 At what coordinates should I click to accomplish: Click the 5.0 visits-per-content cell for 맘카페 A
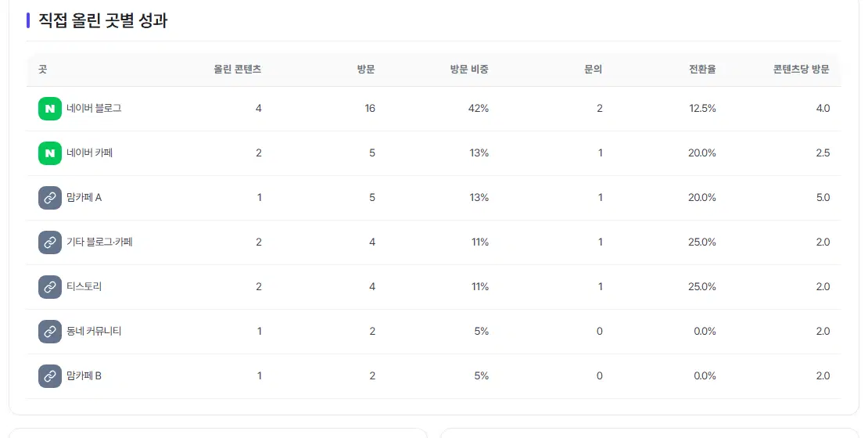coord(823,198)
